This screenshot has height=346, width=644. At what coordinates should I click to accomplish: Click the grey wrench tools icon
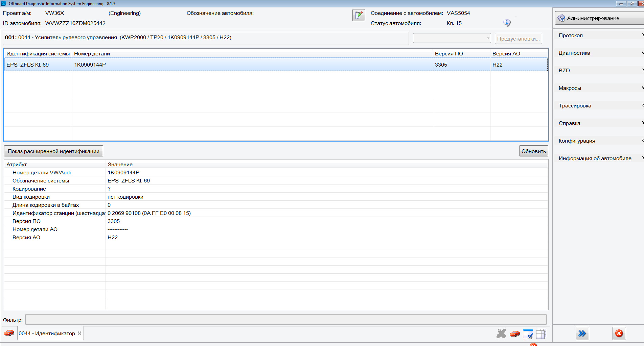tap(501, 333)
